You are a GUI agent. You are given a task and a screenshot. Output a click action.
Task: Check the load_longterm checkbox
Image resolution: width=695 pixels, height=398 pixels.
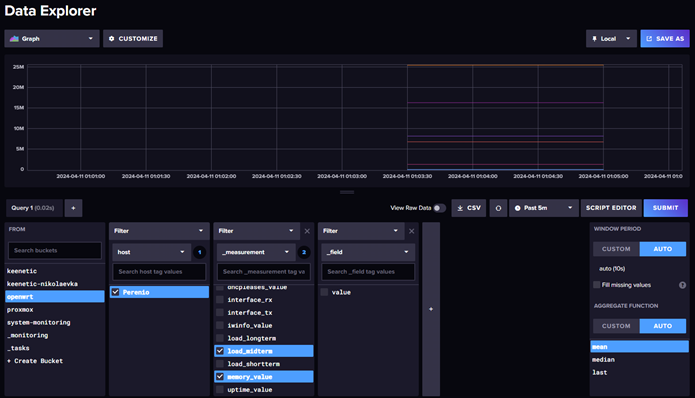(x=220, y=338)
